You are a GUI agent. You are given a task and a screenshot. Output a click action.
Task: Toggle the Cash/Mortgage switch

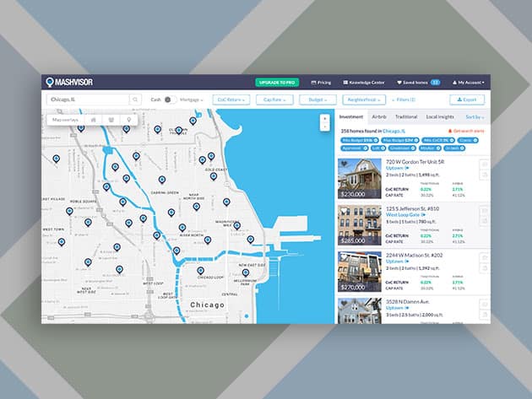167,100
